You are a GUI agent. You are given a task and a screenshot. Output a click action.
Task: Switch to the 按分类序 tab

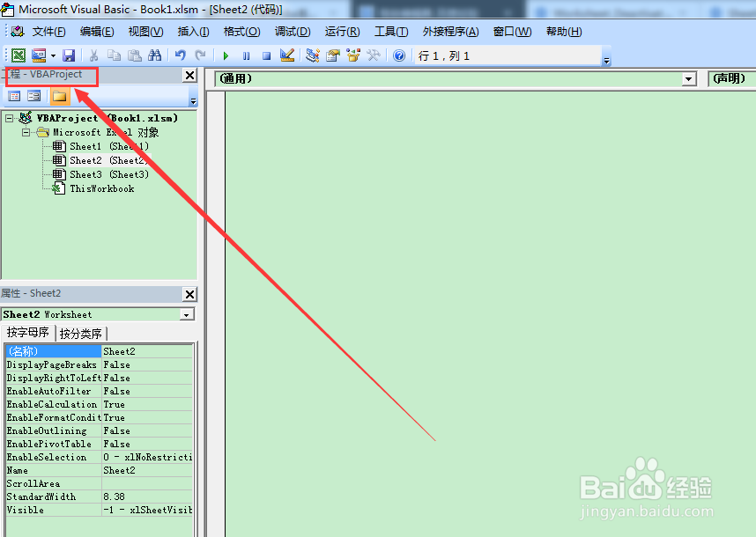tap(81, 334)
